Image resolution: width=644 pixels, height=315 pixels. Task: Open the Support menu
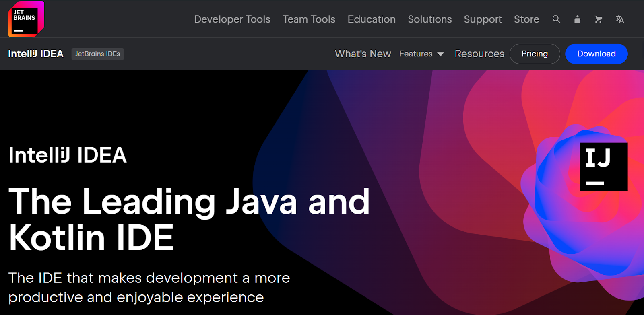pos(483,19)
